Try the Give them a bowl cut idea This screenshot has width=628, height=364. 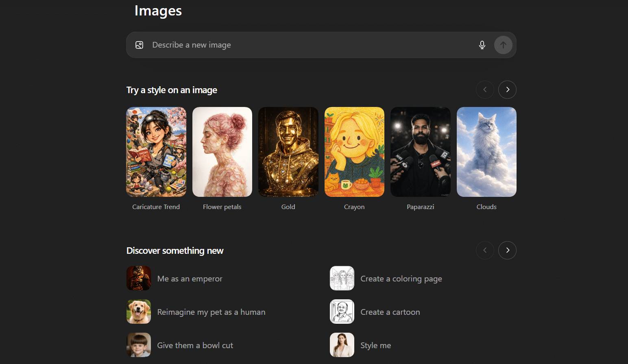(195, 345)
